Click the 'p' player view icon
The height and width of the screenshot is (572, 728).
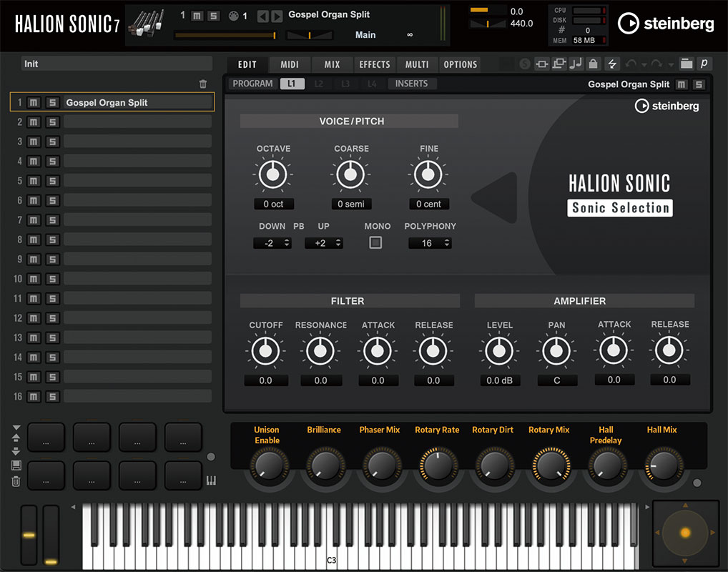pyautogui.click(x=704, y=64)
